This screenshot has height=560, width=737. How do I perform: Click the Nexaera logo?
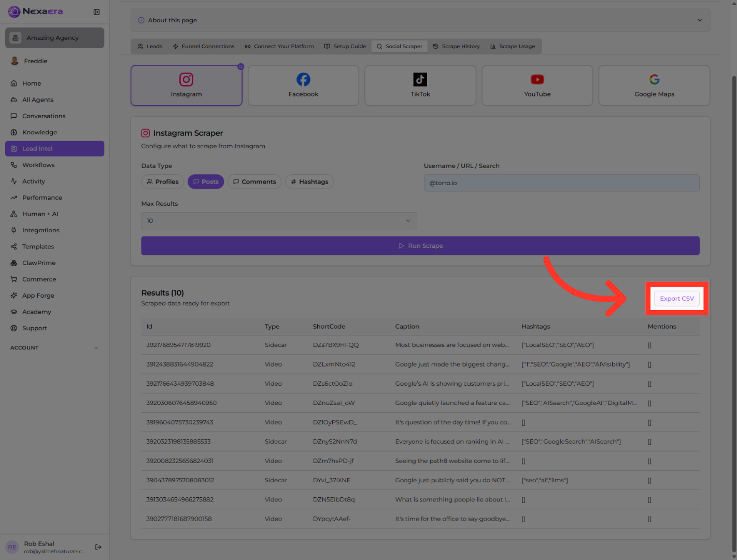point(35,11)
